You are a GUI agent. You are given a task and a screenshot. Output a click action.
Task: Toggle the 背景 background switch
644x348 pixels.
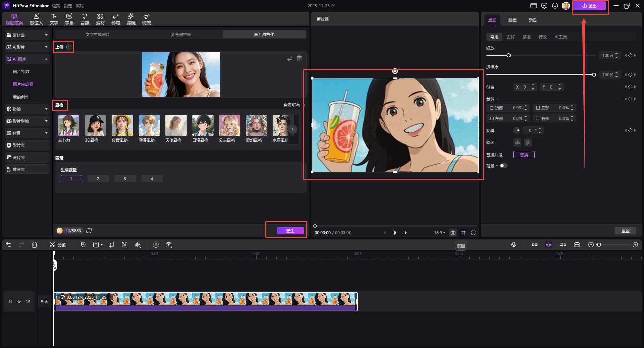(503, 166)
